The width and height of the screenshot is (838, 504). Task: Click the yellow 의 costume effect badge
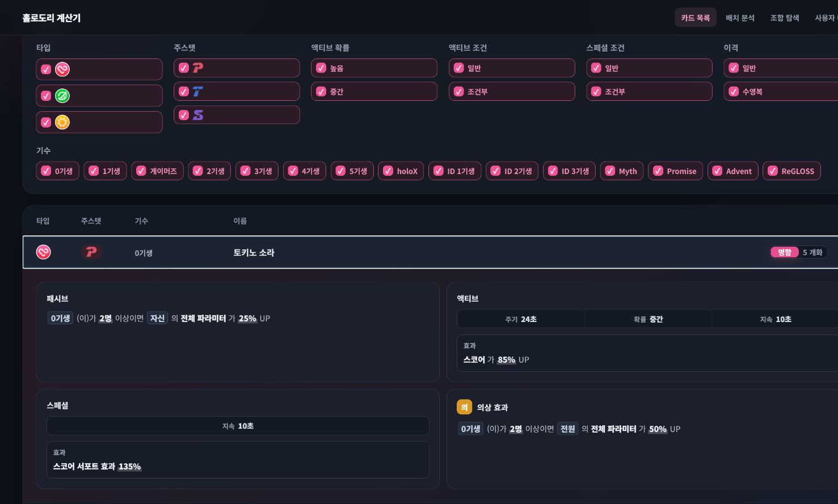point(464,407)
